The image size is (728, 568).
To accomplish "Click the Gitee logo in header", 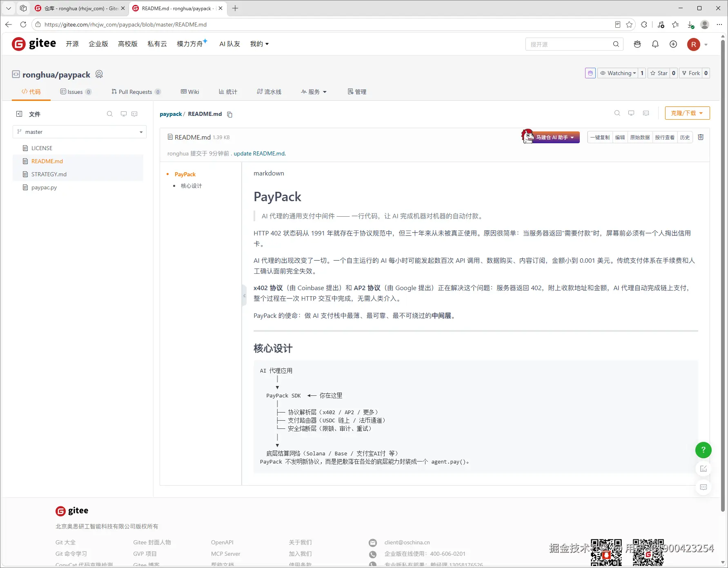I will [x=34, y=44].
